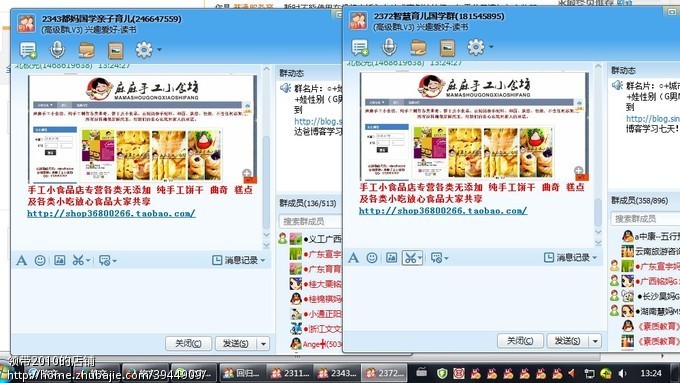Click 发送(S) button in 2343 window
This screenshot has width=680, height=383.
coord(236,344)
